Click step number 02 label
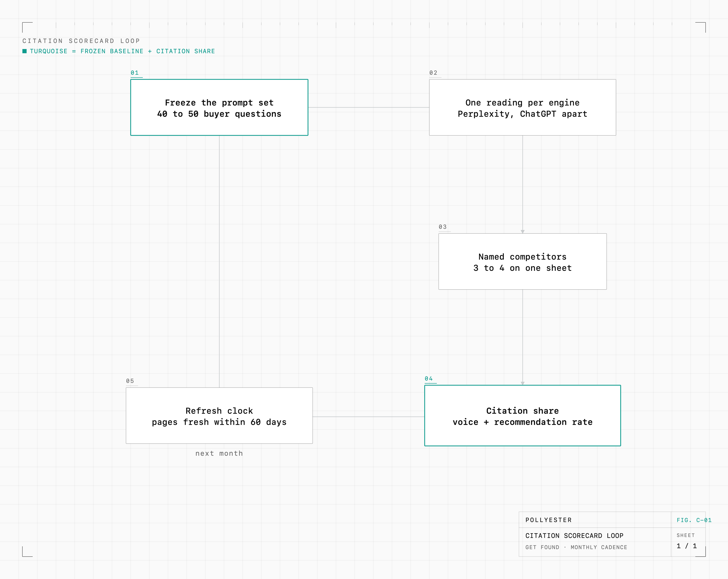Image resolution: width=728 pixels, height=579 pixels. pos(433,73)
